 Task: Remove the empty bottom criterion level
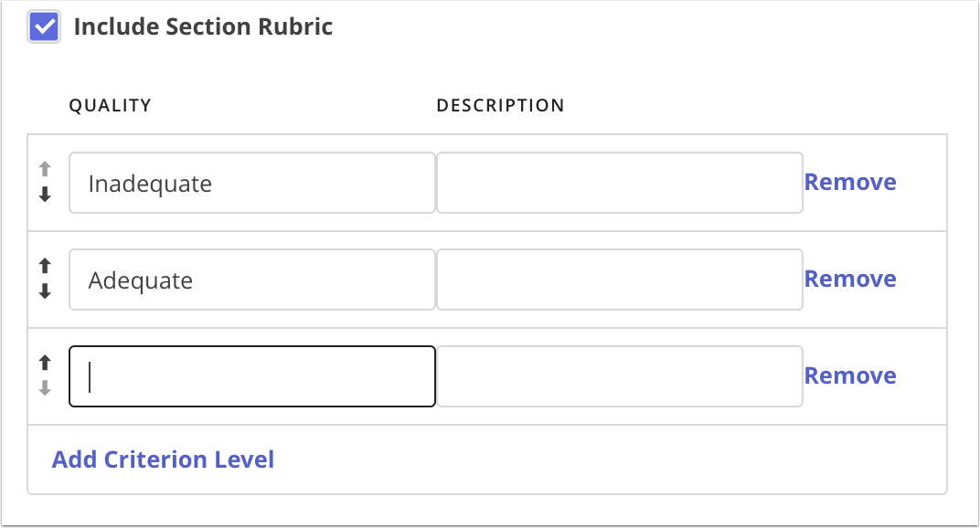pyautogui.click(x=850, y=375)
